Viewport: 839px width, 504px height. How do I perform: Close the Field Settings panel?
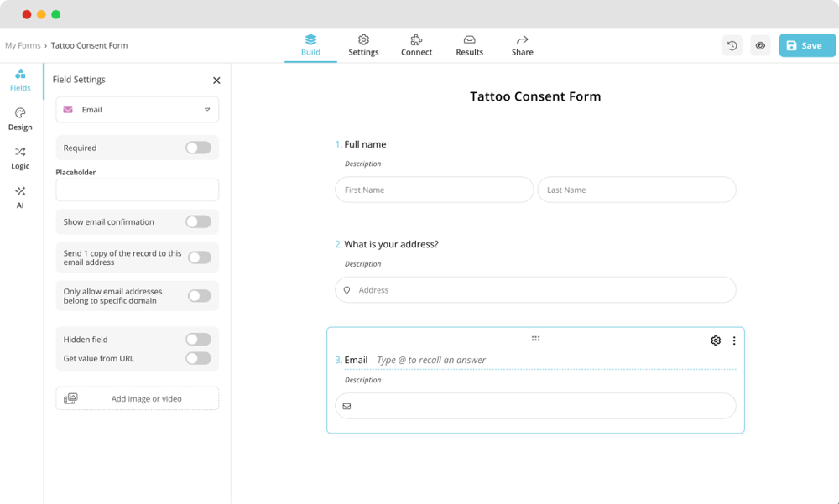(216, 80)
